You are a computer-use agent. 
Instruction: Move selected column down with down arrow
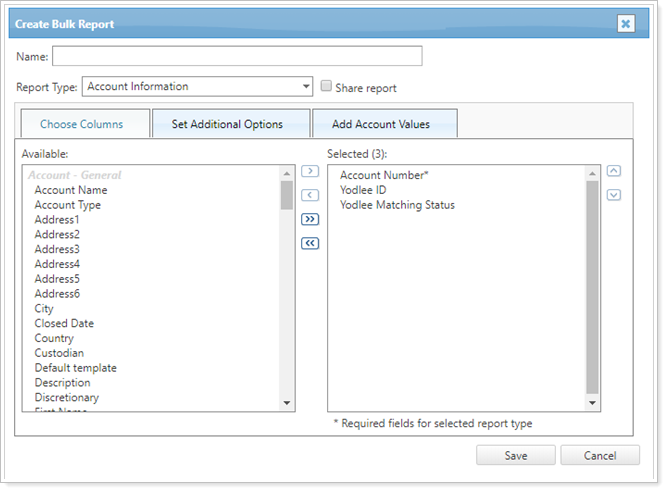coord(614,194)
